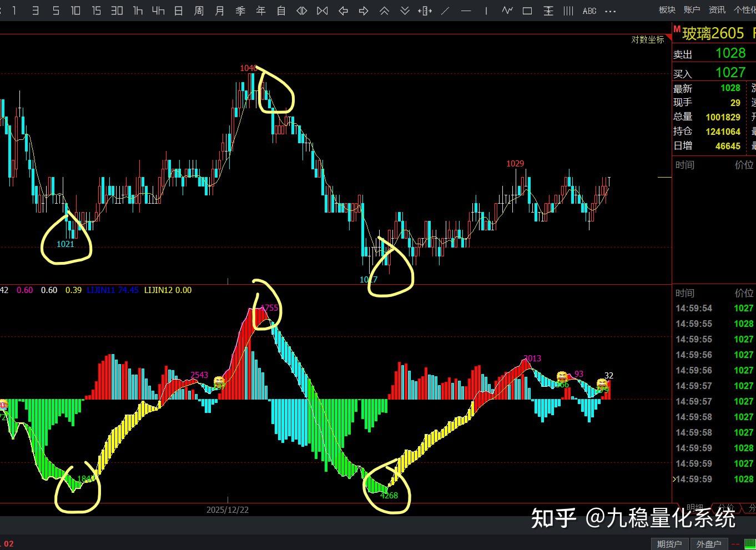Click the 期货户 button

(x=669, y=543)
